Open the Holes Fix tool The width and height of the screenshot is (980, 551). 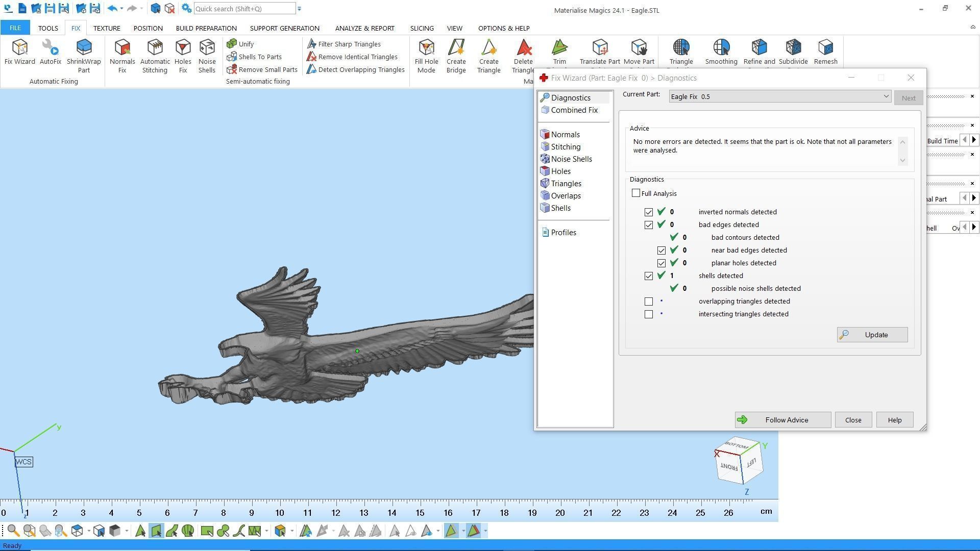click(183, 48)
